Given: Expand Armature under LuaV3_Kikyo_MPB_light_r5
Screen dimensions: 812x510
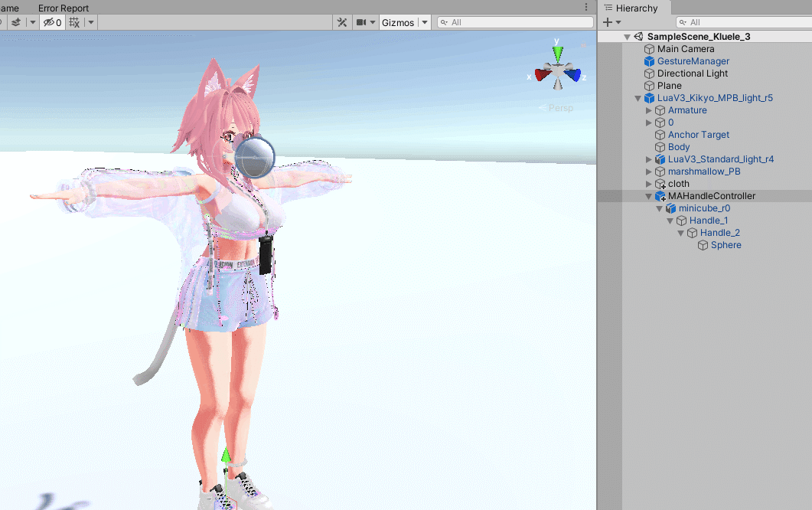Looking at the screenshot, I should (x=649, y=110).
